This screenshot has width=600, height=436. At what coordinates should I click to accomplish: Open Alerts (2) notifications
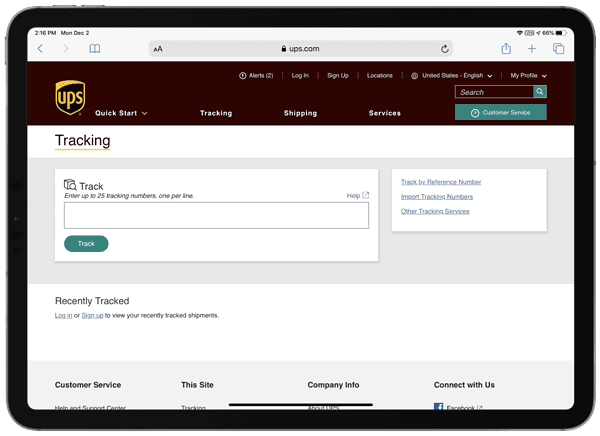click(x=256, y=75)
